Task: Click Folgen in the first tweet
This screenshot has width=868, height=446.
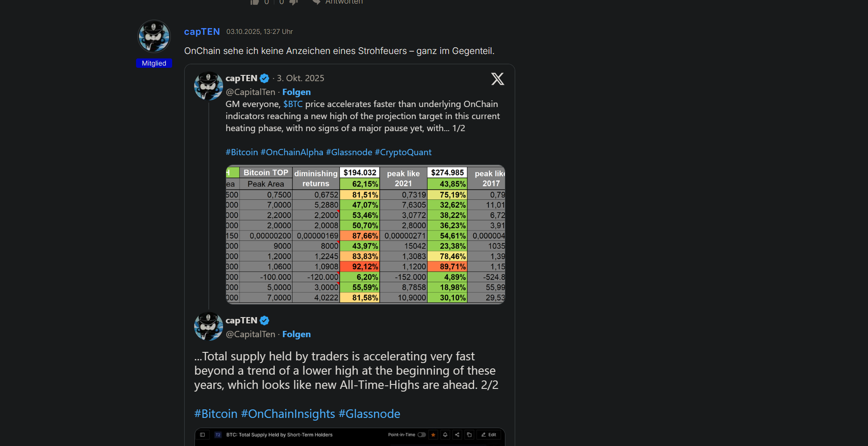Action: 296,92
